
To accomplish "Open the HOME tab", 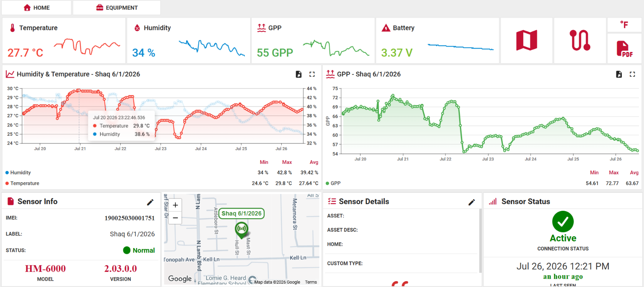I will point(36,8).
